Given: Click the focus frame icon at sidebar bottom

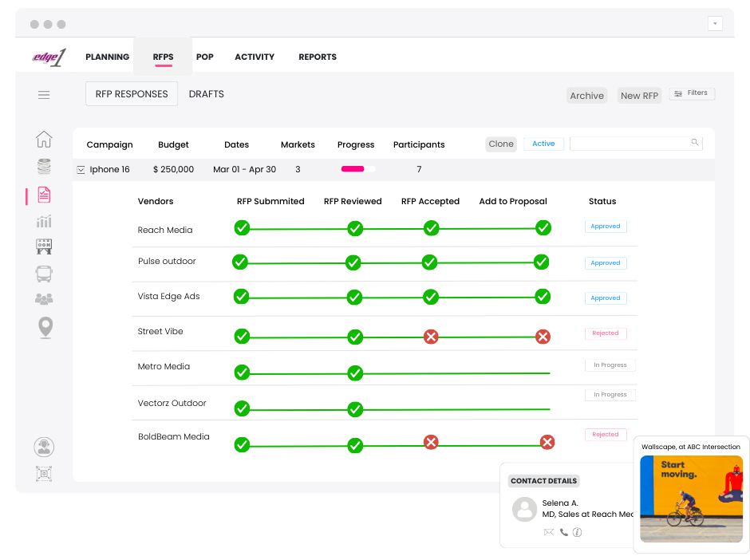Looking at the screenshot, I should (44, 474).
